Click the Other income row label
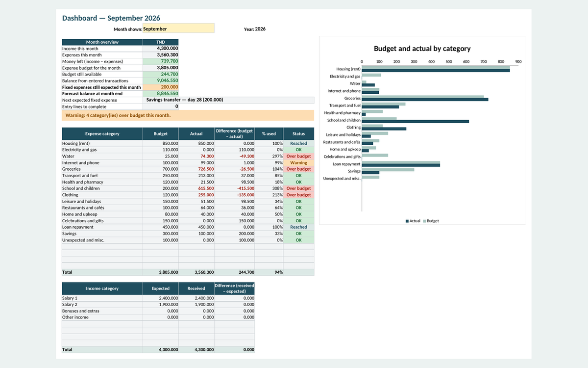This screenshot has width=588, height=368. pos(102,317)
